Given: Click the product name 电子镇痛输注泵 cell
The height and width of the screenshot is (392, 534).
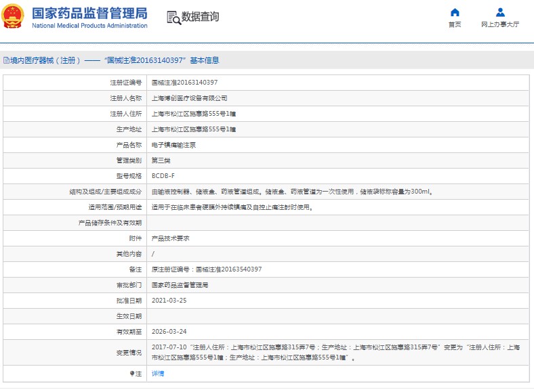Looking at the screenshot, I should pyautogui.click(x=173, y=145).
